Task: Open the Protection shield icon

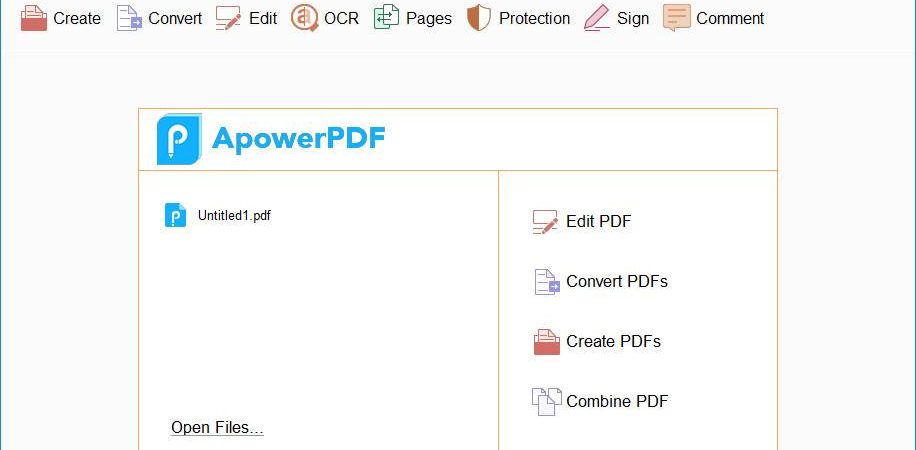Action: tap(478, 18)
